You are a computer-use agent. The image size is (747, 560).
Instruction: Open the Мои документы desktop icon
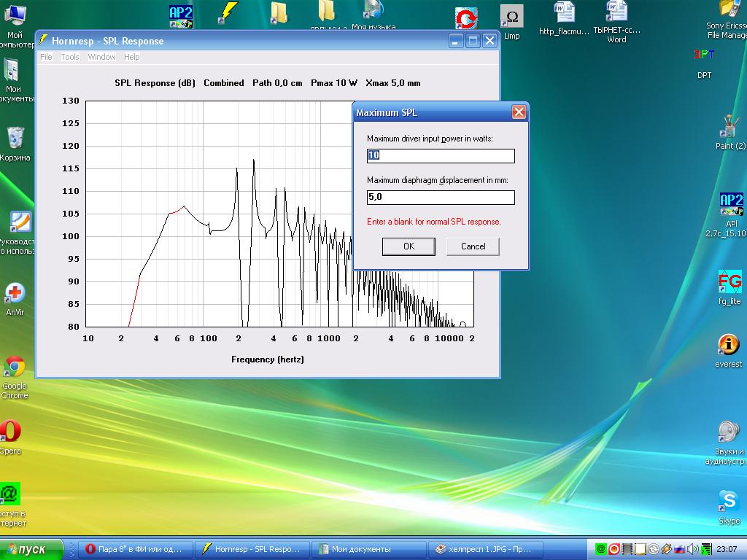tap(15, 80)
